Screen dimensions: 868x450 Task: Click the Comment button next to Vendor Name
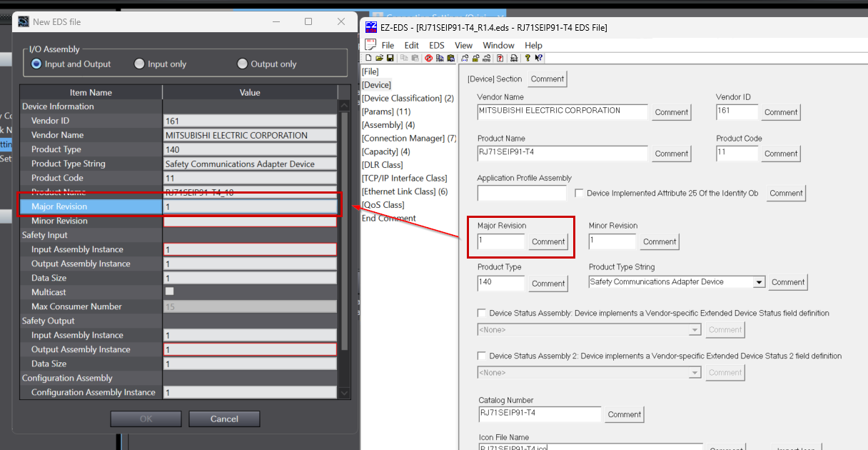click(x=671, y=112)
